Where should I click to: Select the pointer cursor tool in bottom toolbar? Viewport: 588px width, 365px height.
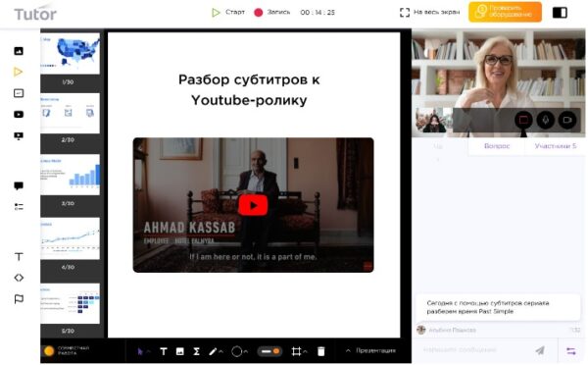[140, 351]
